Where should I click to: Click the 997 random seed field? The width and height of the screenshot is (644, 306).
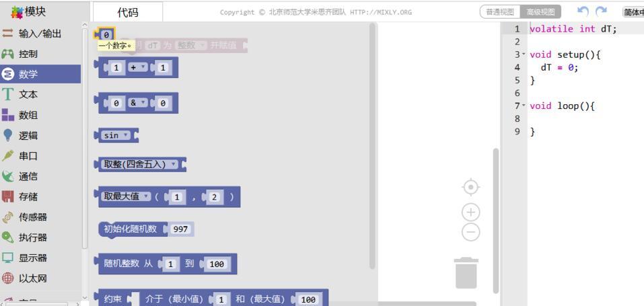[x=180, y=229]
